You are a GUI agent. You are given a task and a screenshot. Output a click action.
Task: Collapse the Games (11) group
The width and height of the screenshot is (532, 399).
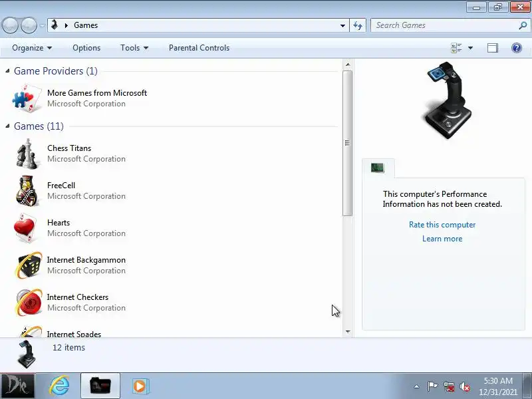[7, 126]
